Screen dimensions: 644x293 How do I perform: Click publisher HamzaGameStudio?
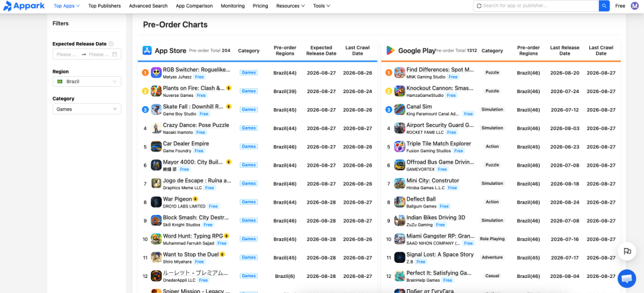[x=425, y=95]
